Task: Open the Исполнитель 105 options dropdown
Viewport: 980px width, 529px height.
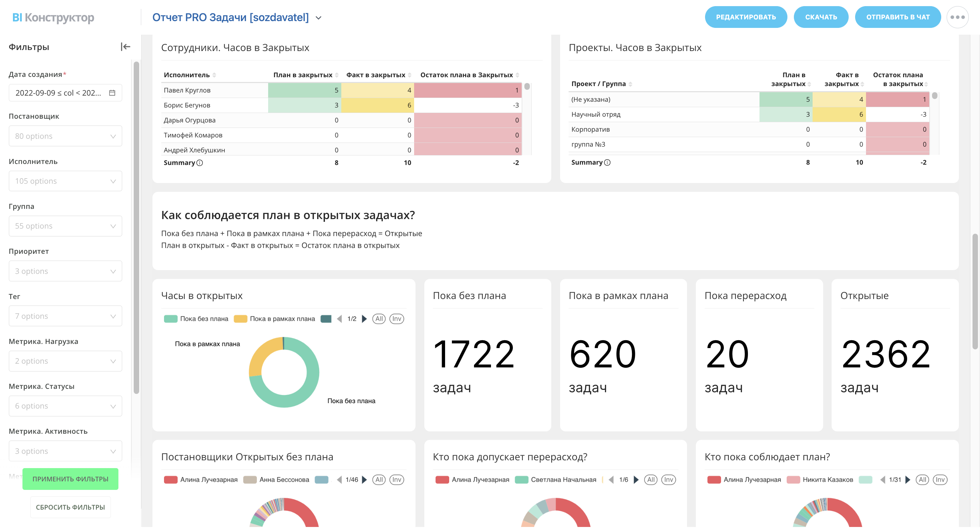Action: click(65, 181)
